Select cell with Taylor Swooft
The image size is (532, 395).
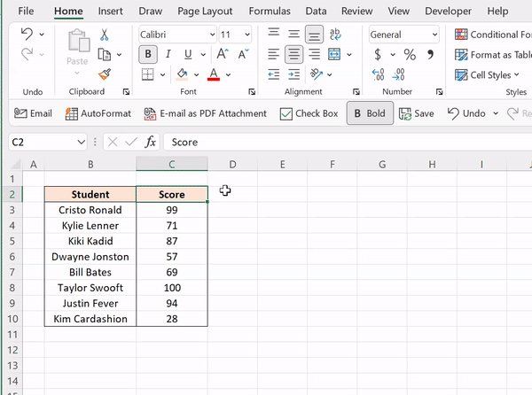[90, 288]
